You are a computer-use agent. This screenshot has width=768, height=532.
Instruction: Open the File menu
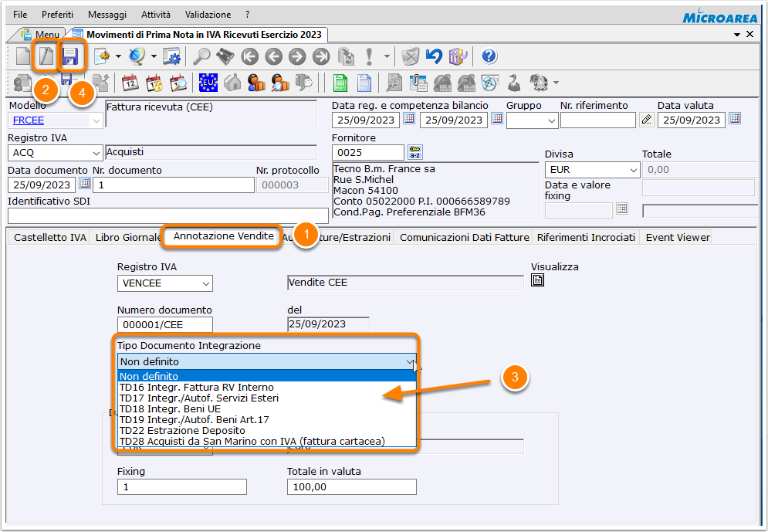pos(20,15)
